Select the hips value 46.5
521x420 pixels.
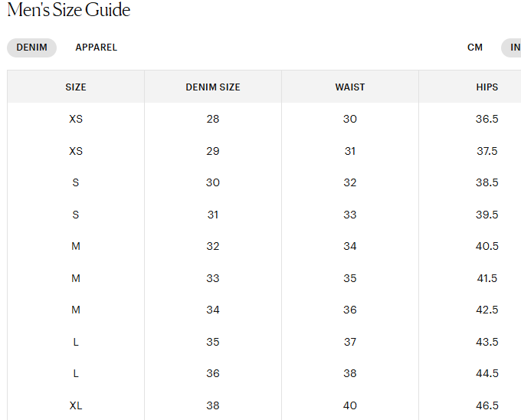pos(487,405)
